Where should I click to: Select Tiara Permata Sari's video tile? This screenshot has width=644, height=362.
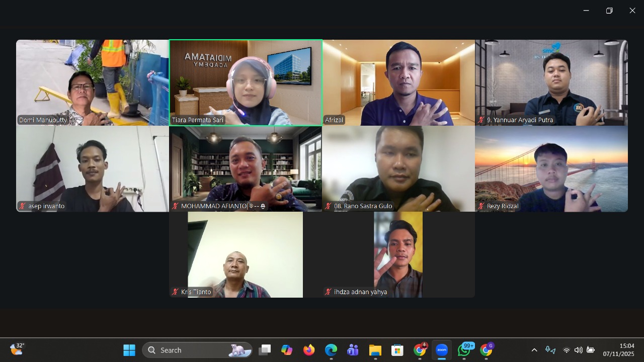[246, 82]
